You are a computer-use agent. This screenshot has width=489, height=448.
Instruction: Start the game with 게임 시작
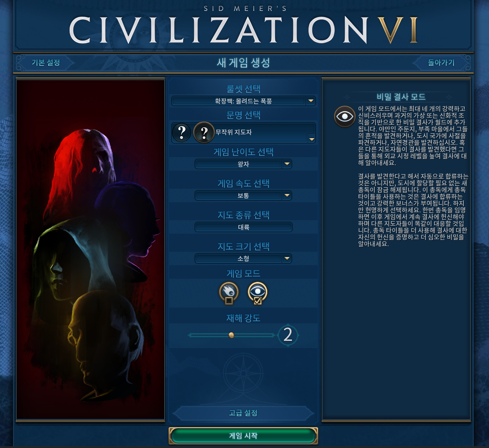[x=243, y=435]
